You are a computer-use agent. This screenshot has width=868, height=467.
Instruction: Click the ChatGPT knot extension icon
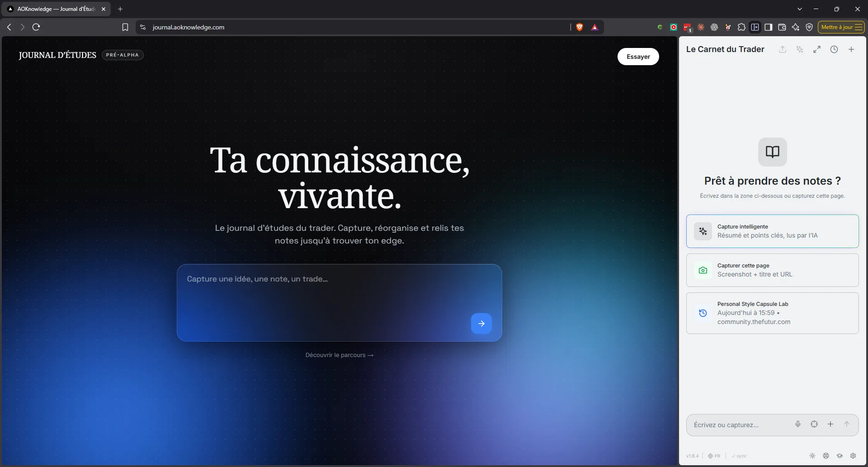(x=714, y=27)
